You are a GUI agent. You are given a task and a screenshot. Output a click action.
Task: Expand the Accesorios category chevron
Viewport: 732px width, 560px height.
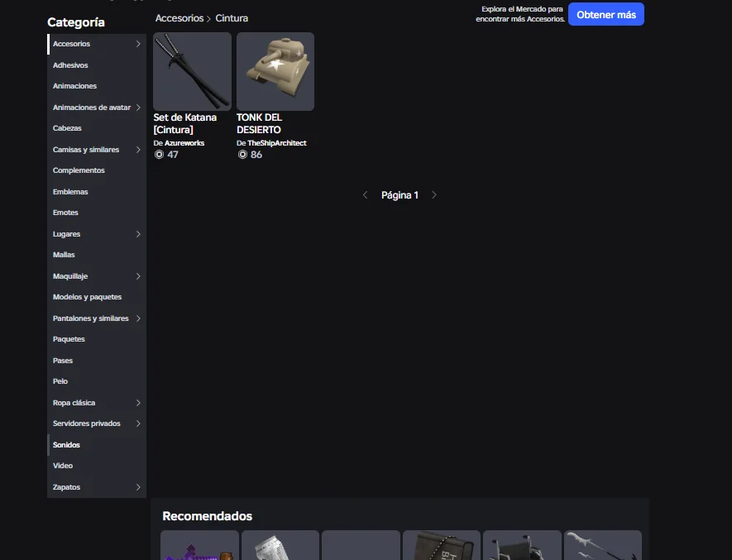(138, 44)
